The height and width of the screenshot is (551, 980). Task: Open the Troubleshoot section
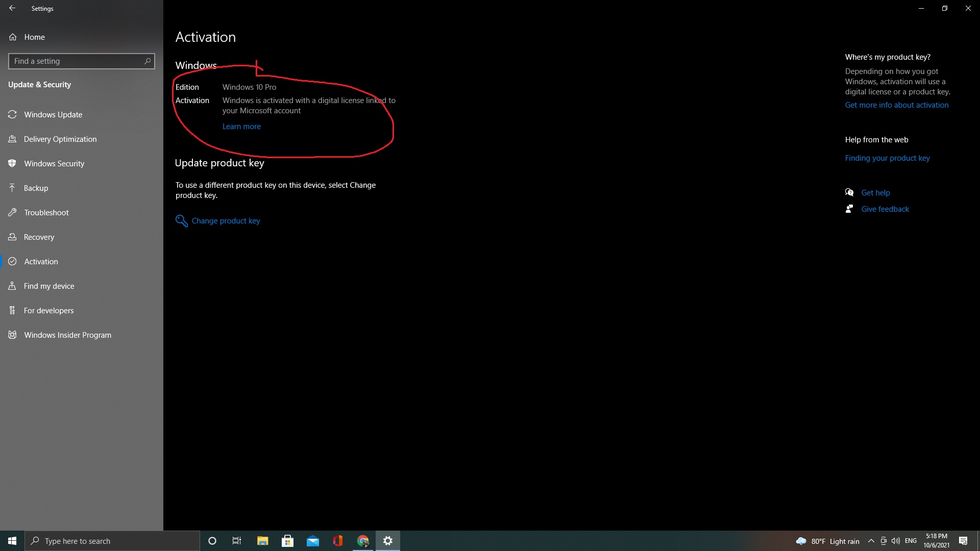point(82,213)
